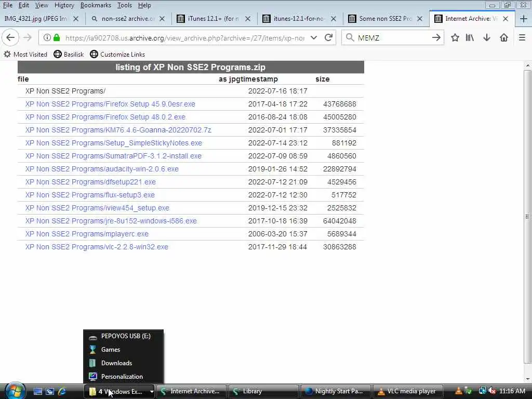Close the iTunes 12.1+ tab
Screen dimensions: 532x399
248,19
